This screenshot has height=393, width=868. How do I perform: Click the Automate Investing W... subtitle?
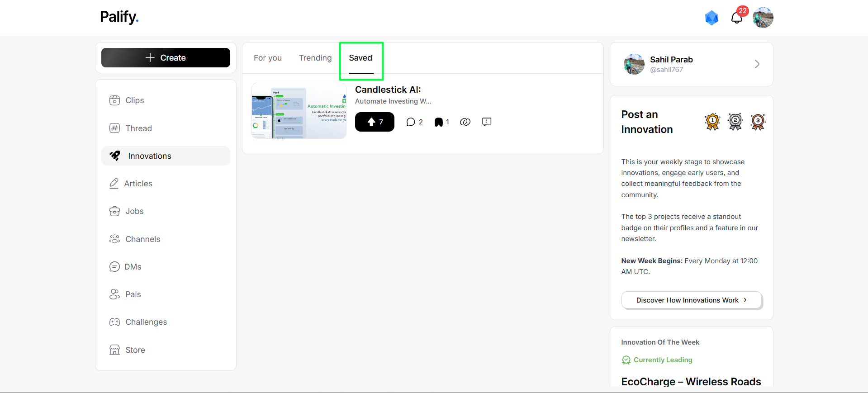[393, 101]
